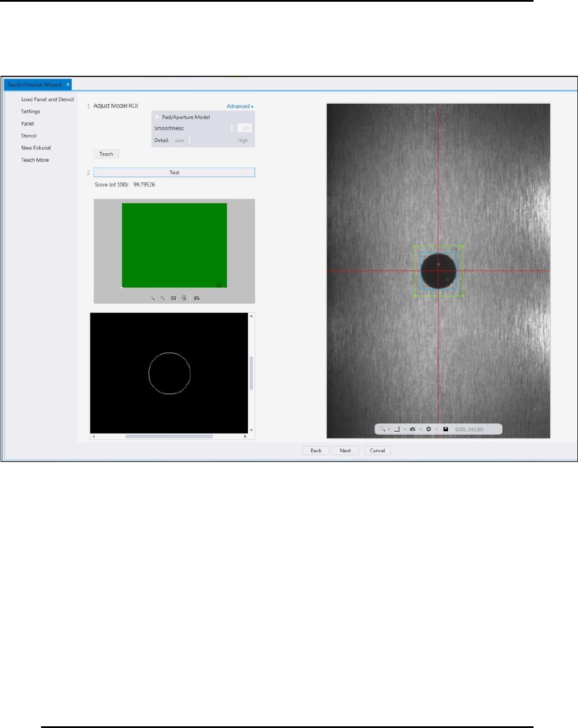Screen dimensions: 578x728
Task: Click the Smoothness value input field
Action: pyautogui.click(x=245, y=129)
